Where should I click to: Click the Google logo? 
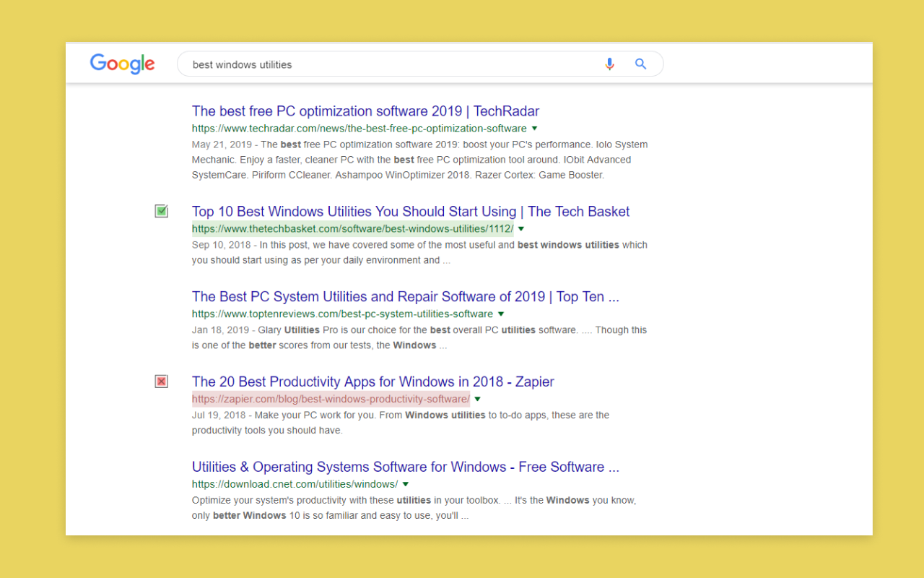pyautogui.click(x=122, y=64)
